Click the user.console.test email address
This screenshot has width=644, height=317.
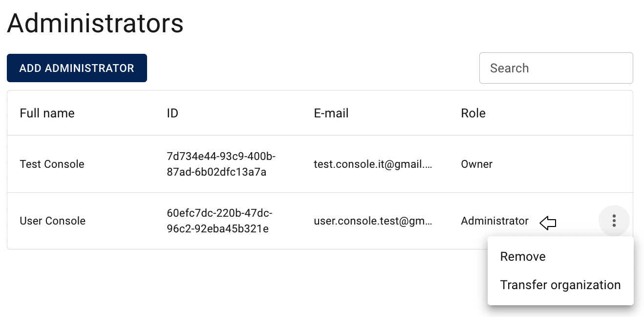[373, 221]
